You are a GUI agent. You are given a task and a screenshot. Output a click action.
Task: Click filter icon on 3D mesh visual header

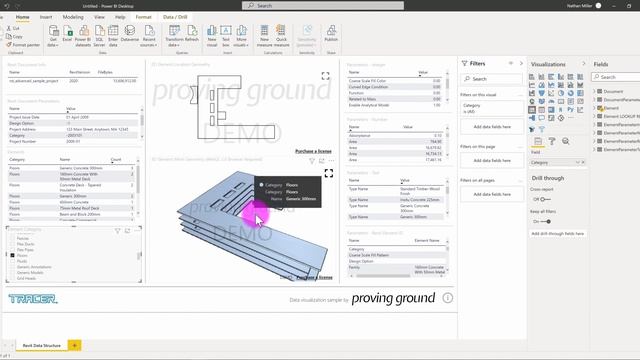312,161
